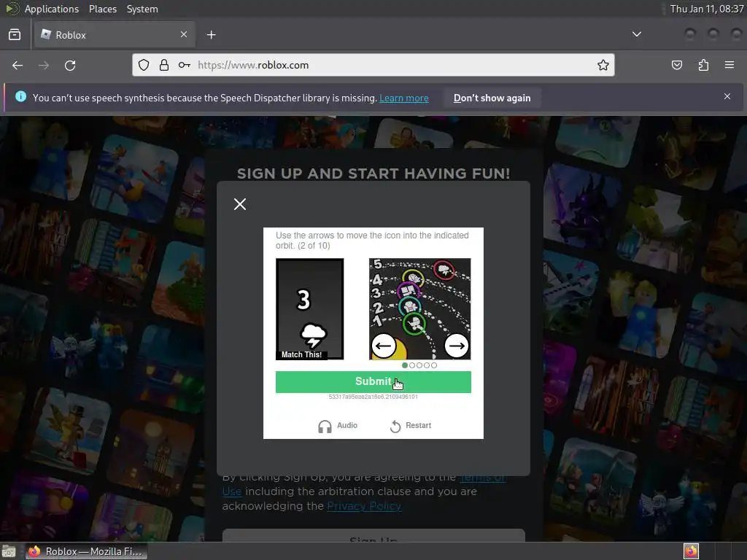Open the Learn more link
The image size is (747, 560).
pos(404,98)
